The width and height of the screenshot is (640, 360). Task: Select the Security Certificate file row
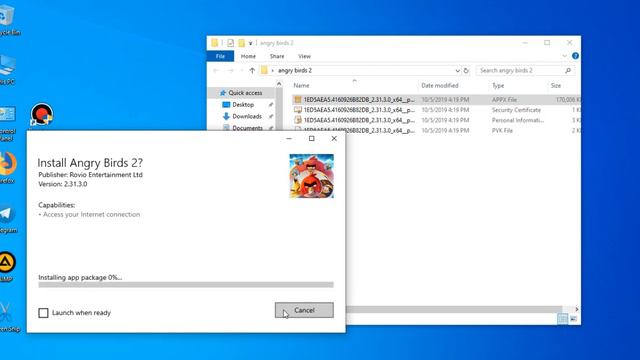pos(436,110)
